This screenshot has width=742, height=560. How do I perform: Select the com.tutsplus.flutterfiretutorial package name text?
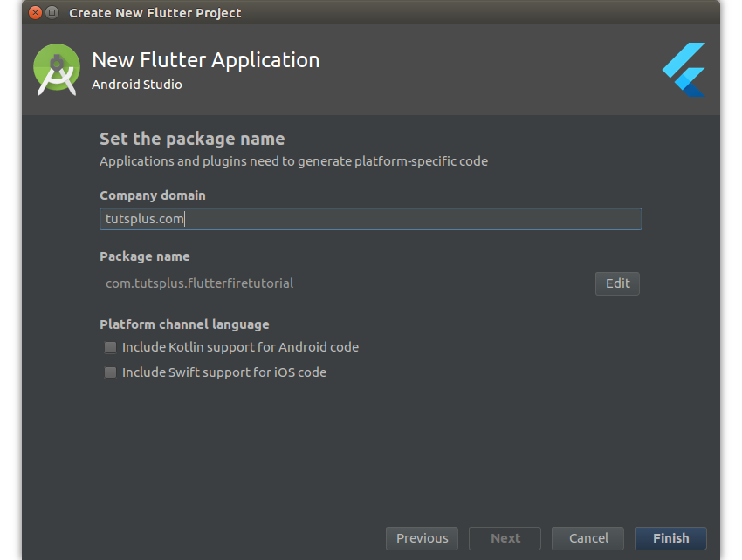pyautogui.click(x=199, y=283)
